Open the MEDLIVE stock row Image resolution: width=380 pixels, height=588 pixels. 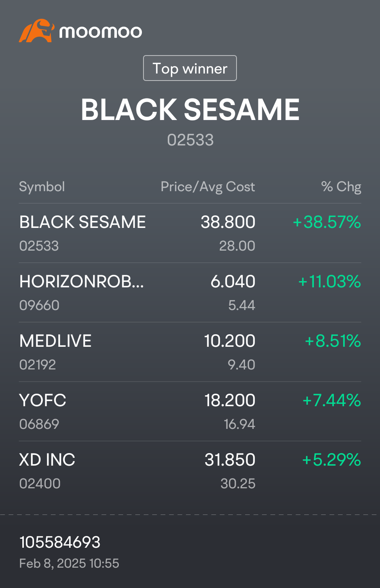tap(190, 352)
